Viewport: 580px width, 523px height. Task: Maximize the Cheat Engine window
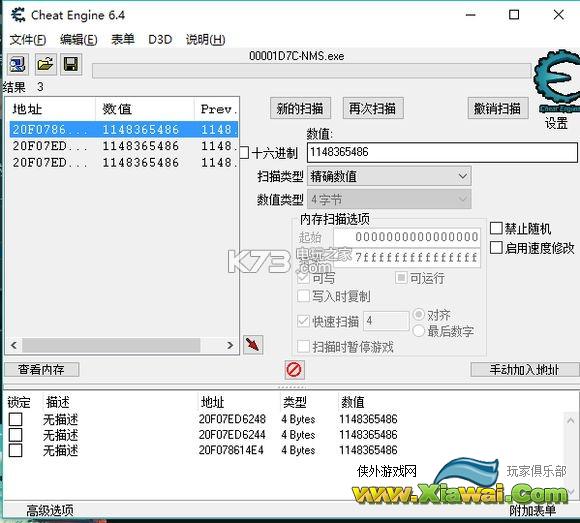[x=514, y=15]
